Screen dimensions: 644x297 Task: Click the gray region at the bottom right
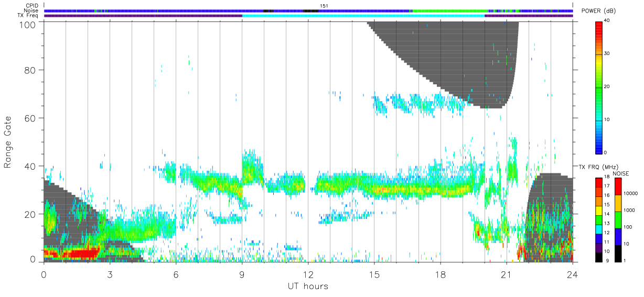click(548, 217)
